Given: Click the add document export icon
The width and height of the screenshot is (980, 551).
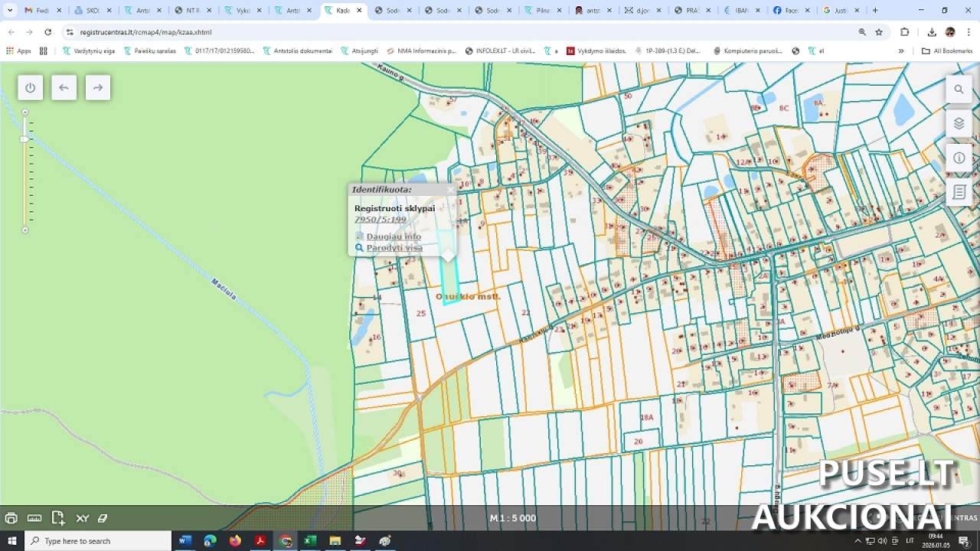Looking at the screenshot, I should coord(58,518).
